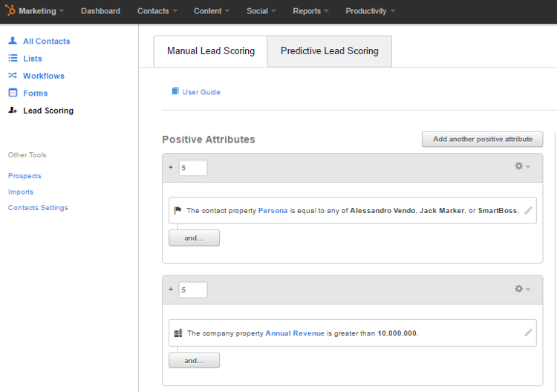The width and height of the screenshot is (557, 392).
Task: Click the All Contacts person icon
Action: click(x=13, y=41)
